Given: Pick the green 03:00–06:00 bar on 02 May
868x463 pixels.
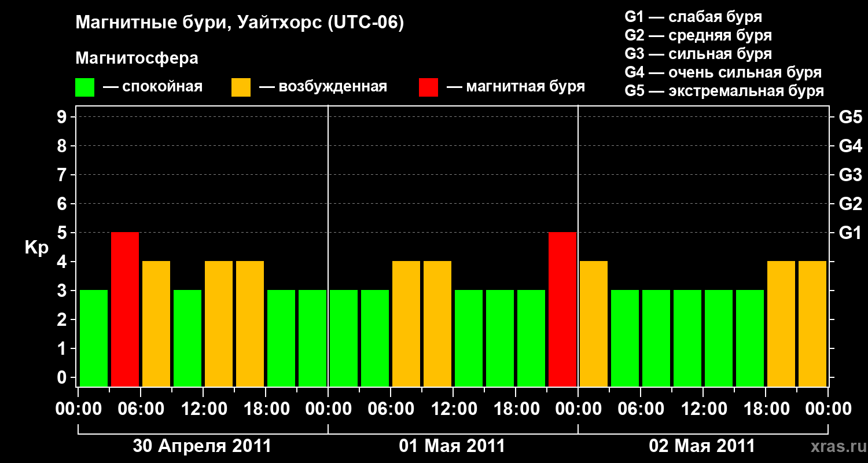Looking at the screenshot, I should tap(625, 338).
